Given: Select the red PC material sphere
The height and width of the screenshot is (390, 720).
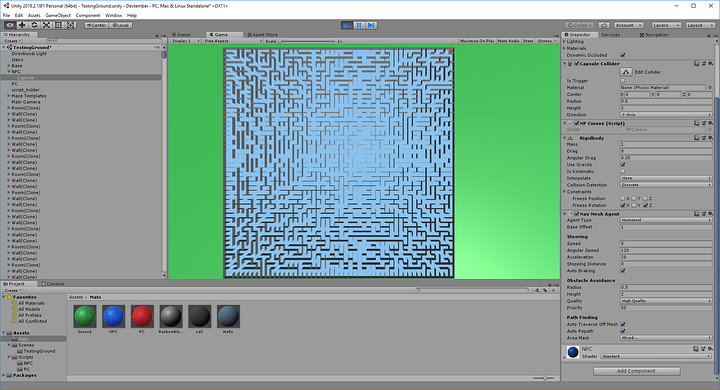Looking at the screenshot, I should 142,317.
